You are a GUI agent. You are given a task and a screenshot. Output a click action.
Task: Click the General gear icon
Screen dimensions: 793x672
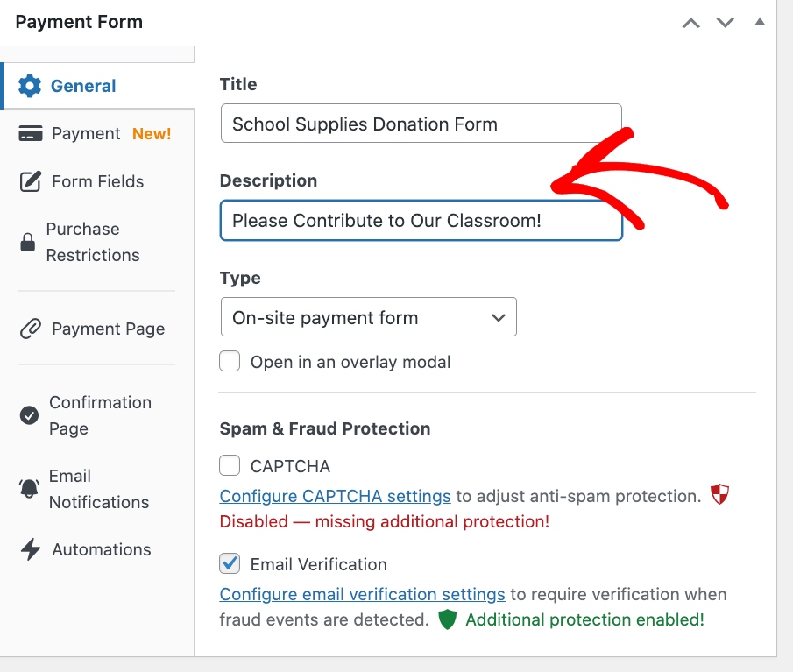tap(30, 86)
